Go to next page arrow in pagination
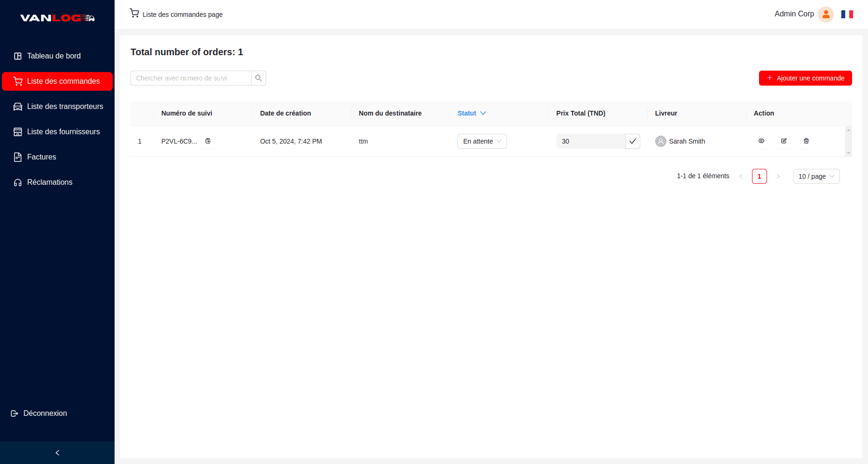The width and height of the screenshot is (868, 464). pyautogui.click(x=778, y=176)
